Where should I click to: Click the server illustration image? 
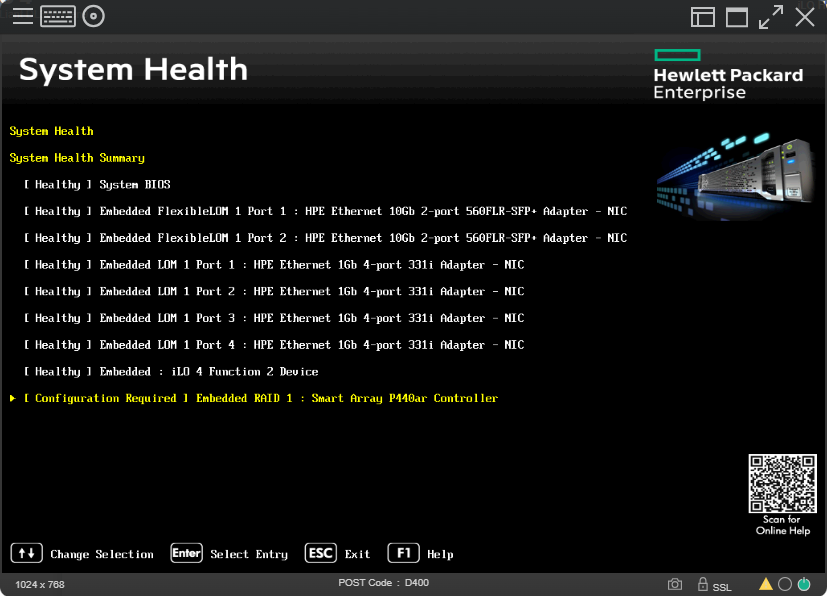pyautogui.click(x=735, y=176)
